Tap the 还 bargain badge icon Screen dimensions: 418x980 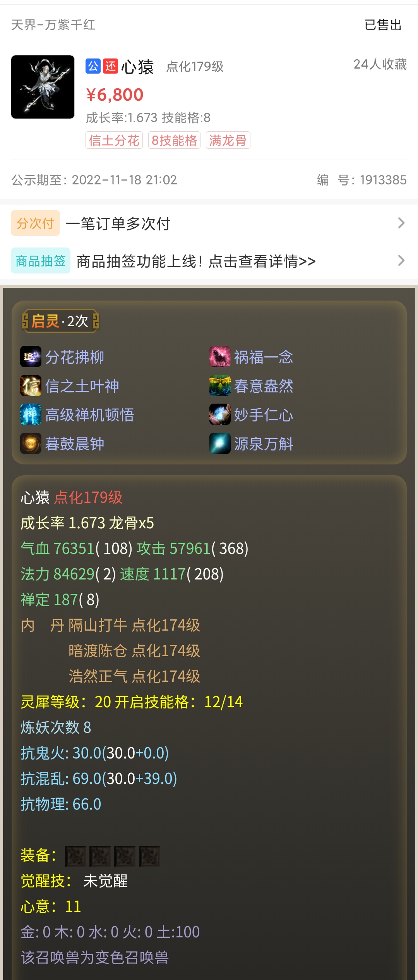click(x=110, y=66)
